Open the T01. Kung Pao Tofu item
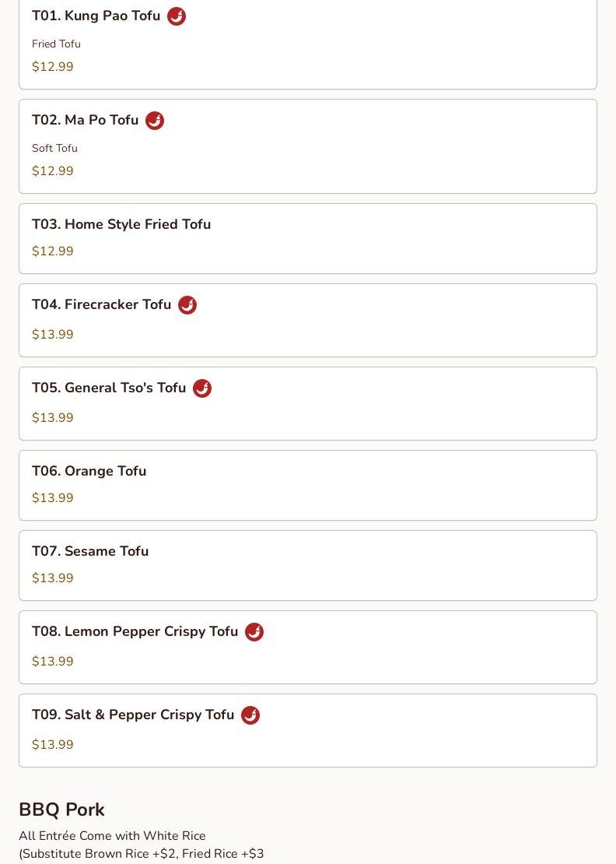 [308, 44]
